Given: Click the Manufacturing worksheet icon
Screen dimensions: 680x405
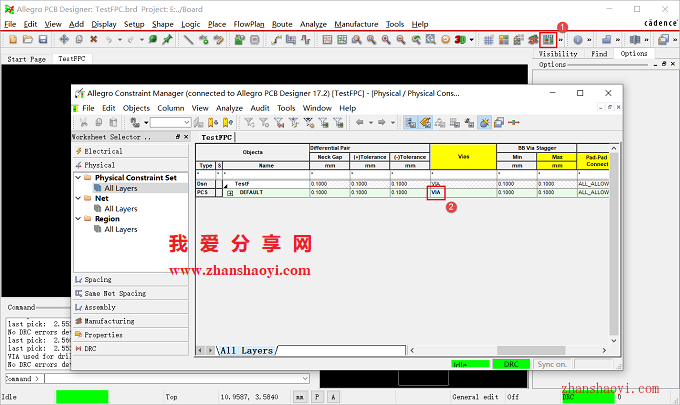Looking at the screenshot, I should (78, 321).
